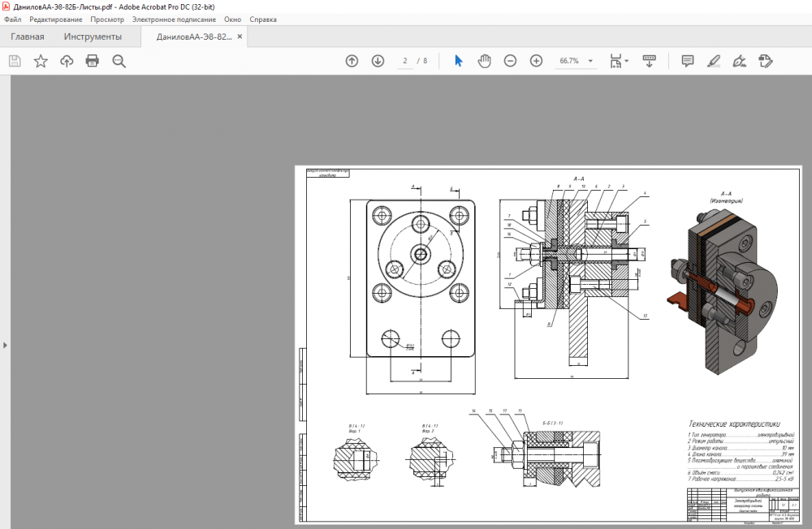The image size is (812, 529).
Task: Expand the left navigation pane
Action: coord(5,345)
